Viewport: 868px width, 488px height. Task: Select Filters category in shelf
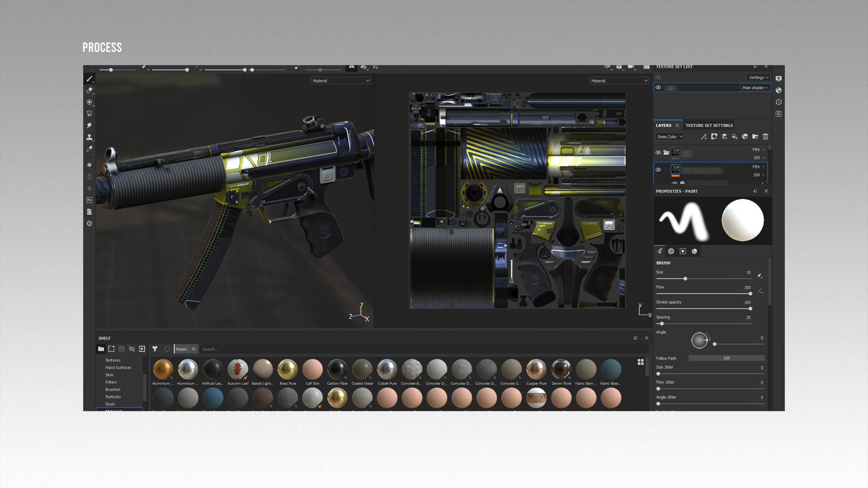(111, 382)
